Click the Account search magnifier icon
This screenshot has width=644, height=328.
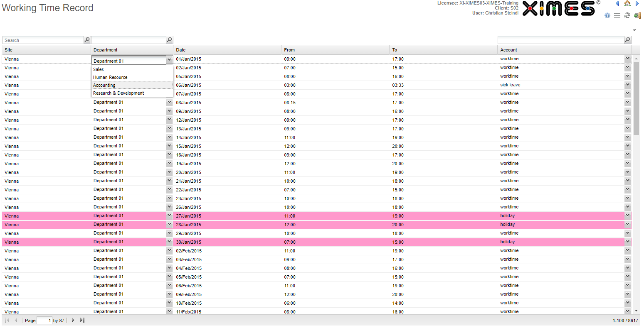click(x=627, y=40)
